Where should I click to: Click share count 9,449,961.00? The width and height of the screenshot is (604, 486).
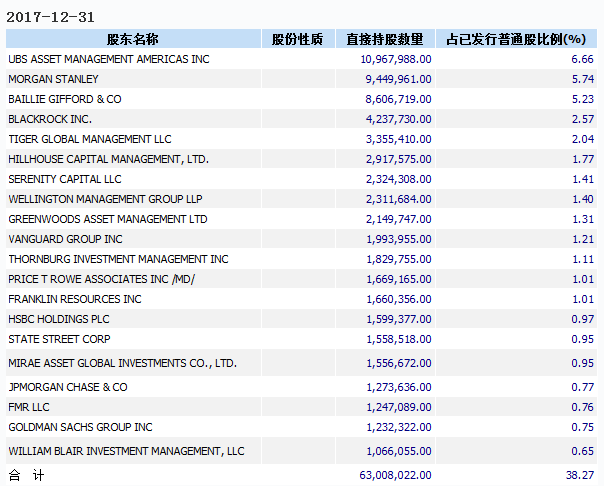(398, 79)
